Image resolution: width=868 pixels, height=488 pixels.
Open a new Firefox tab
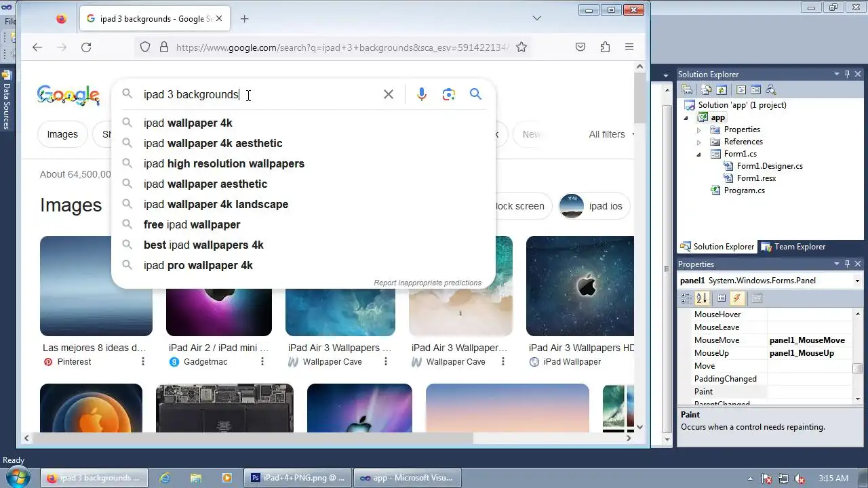[245, 19]
